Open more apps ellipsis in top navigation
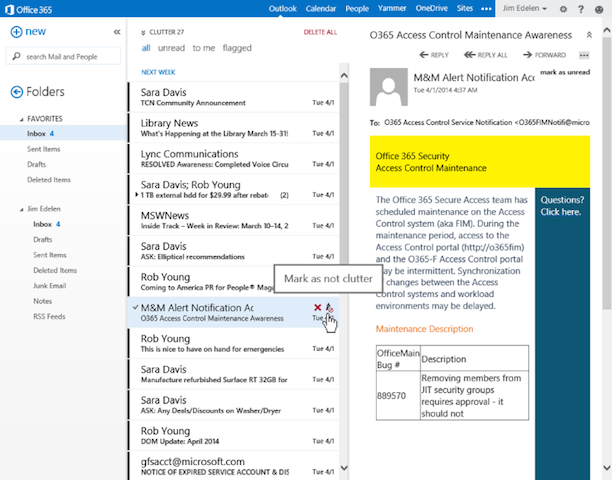The height and width of the screenshot is (480, 612). pos(487,9)
